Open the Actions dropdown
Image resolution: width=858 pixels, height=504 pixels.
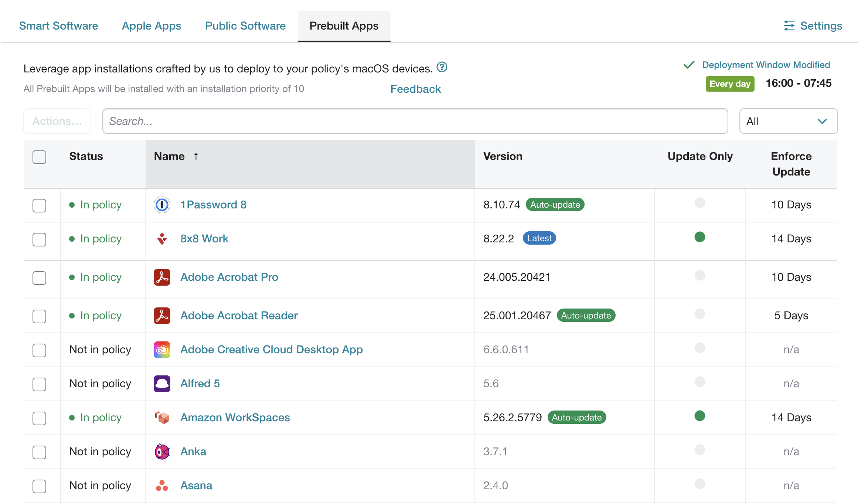click(x=57, y=121)
